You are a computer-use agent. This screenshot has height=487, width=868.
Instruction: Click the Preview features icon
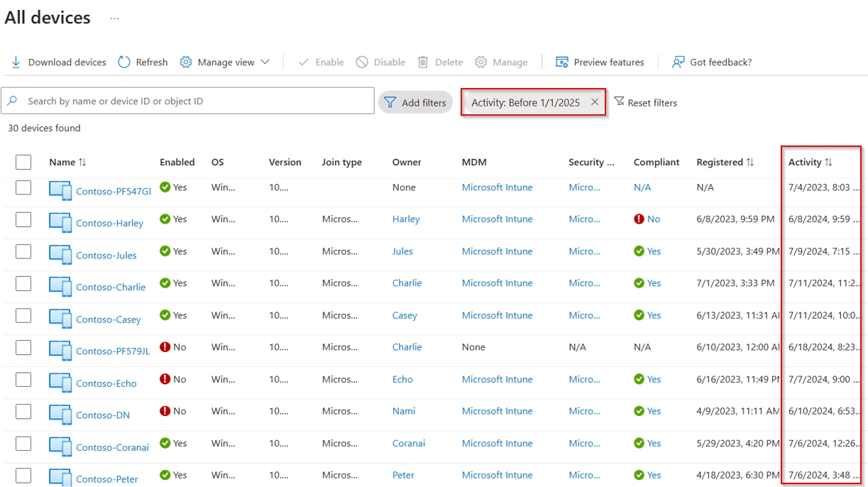[562, 62]
